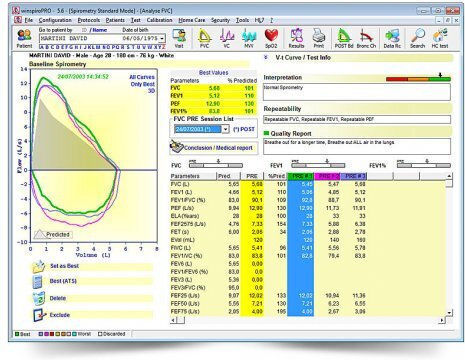Open the HL7 menu

coord(259,20)
